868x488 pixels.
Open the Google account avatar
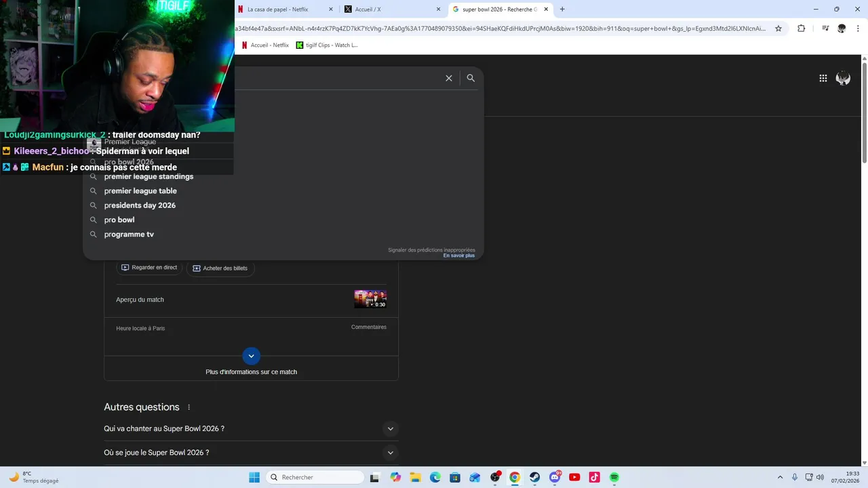point(843,79)
